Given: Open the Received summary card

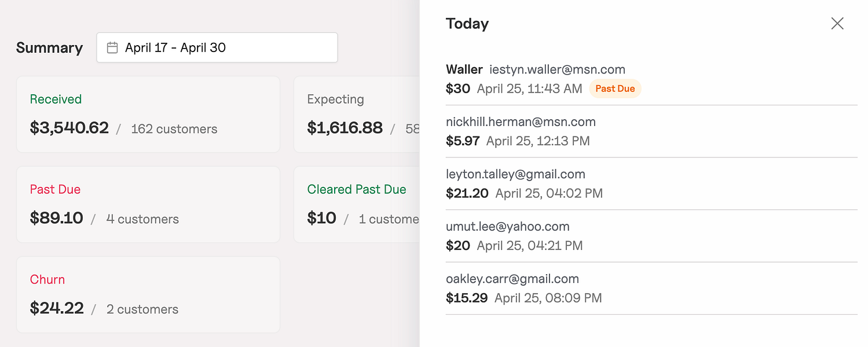Looking at the screenshot, I should point(148,115).
